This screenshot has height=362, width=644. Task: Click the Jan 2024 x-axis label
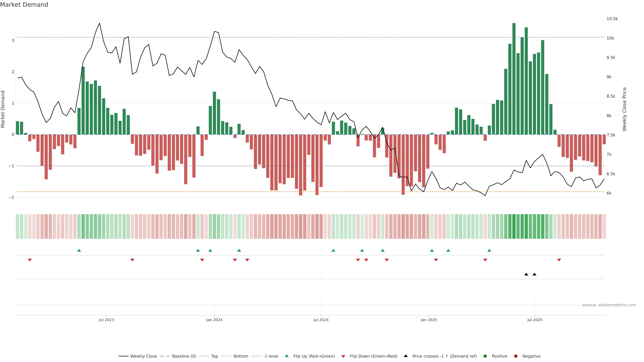pos(214,320)
